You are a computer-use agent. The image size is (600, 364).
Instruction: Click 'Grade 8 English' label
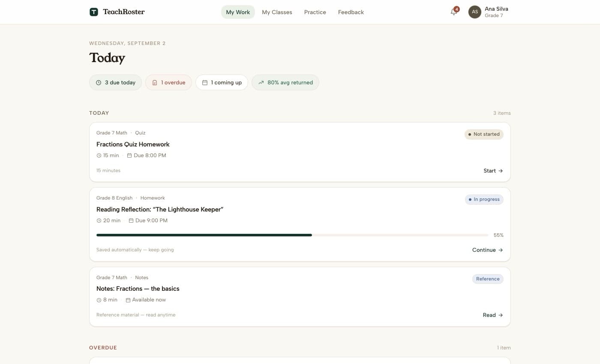114,198
